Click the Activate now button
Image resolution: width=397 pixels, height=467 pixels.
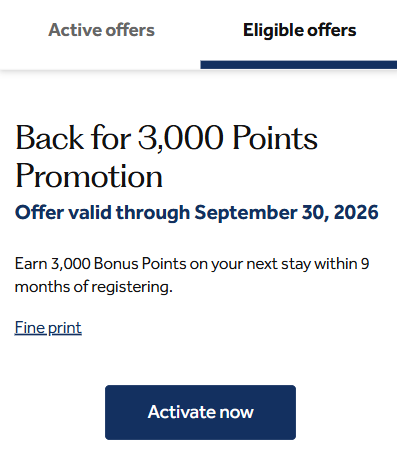(x=200, y=412)
